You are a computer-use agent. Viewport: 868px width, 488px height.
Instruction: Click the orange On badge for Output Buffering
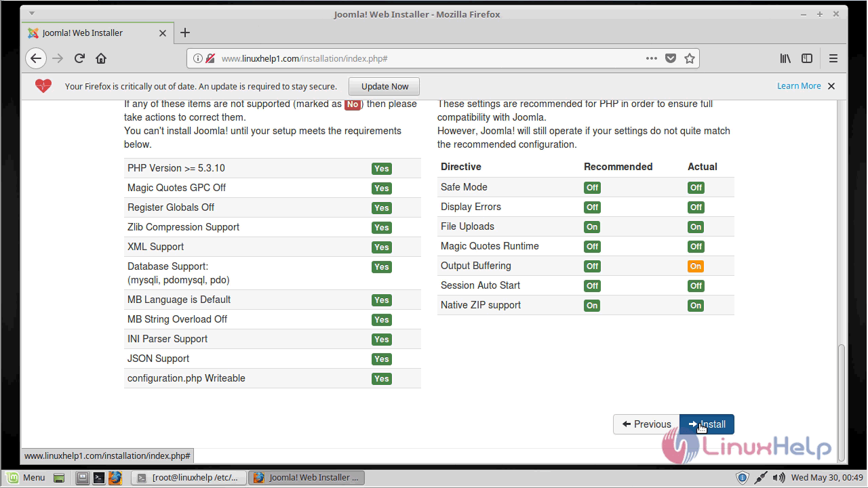pyautogui.click(x=696, y=266)
